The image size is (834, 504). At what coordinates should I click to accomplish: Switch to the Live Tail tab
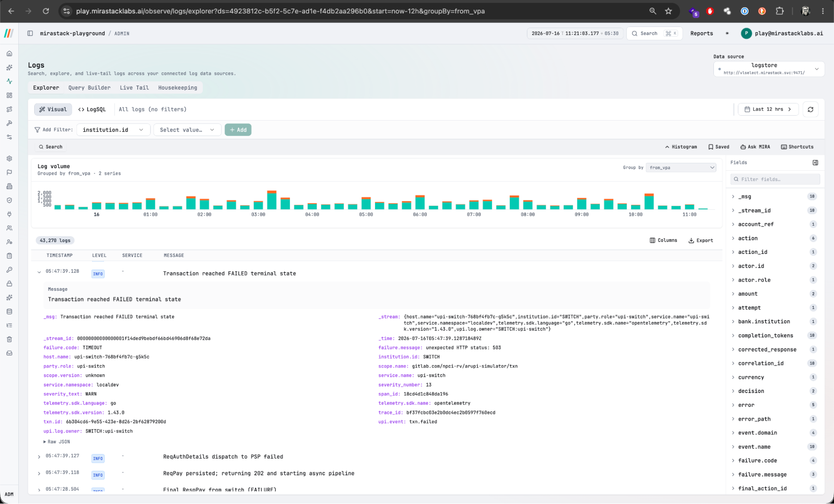click(x=134, y=88)
